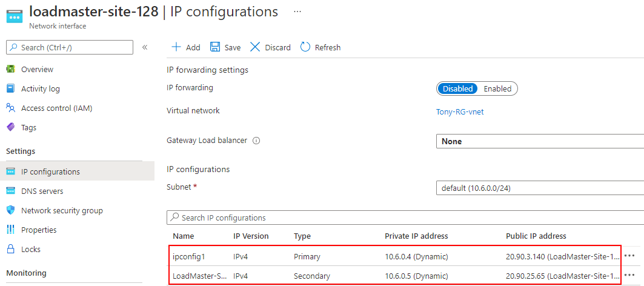Image resolution: width=644 pixels, height=286 pixels.
Task: Open more options for ipconfig1 row
Action: click(x=629, y=256)
